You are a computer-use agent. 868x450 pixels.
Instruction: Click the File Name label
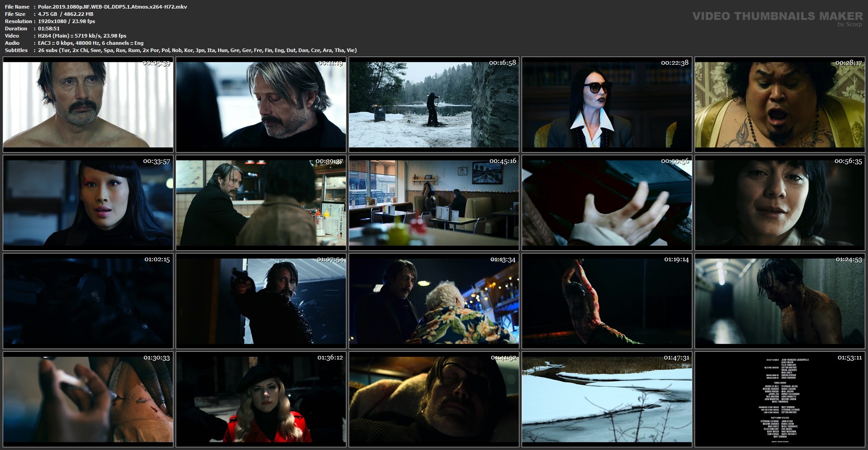[17, 7]
